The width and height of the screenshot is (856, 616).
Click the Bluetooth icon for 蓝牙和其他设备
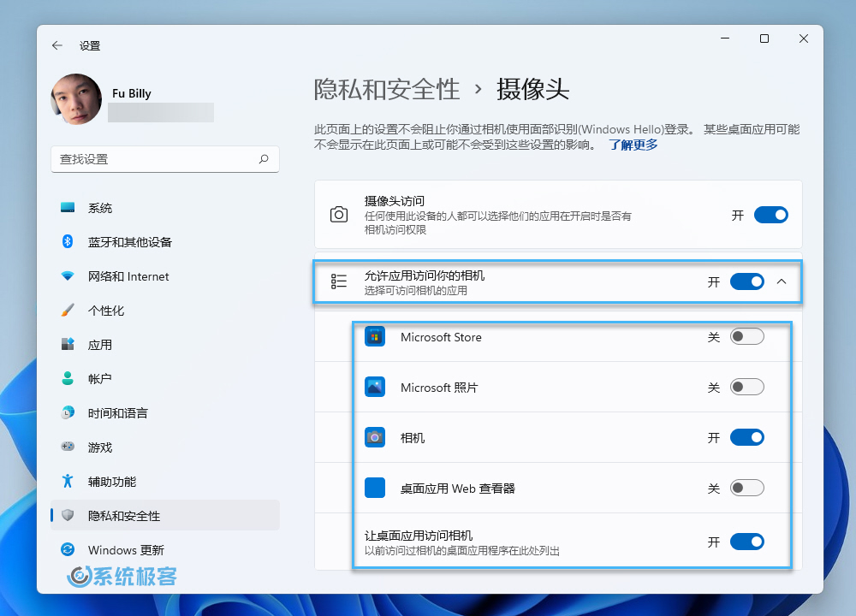click(68, 242)
